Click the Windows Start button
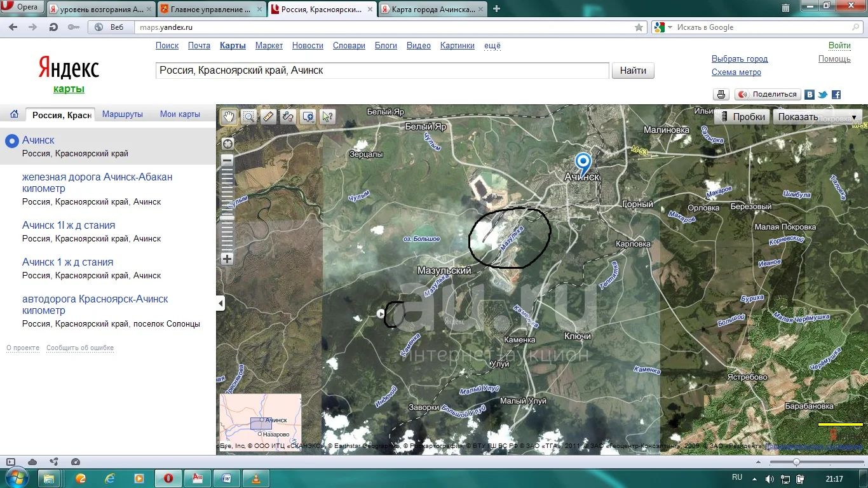This screenshot has height=488, width=868. (x=17, y=477)
